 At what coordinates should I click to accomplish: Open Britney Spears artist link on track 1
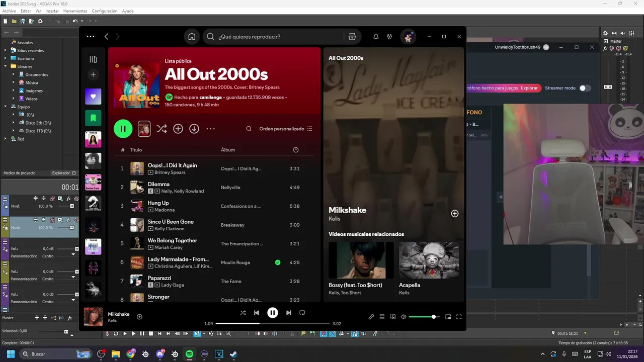(x=170, y=172)
